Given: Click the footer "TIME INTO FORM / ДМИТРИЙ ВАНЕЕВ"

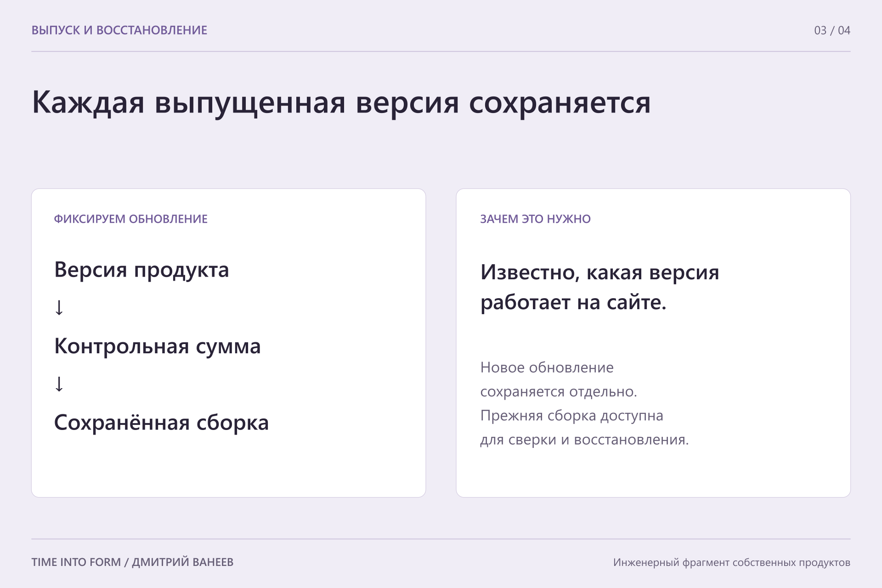Looking at the screenshot, I should pos(132,562).
